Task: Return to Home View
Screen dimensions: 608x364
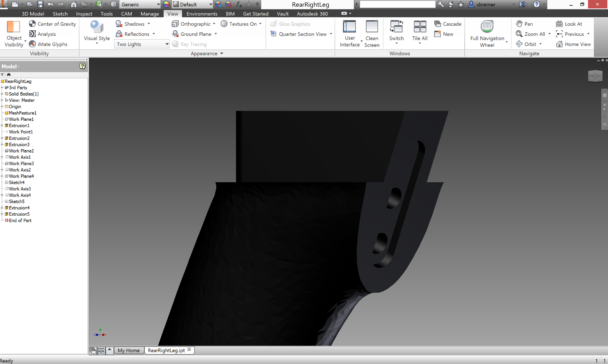Action: coord(573,44)
